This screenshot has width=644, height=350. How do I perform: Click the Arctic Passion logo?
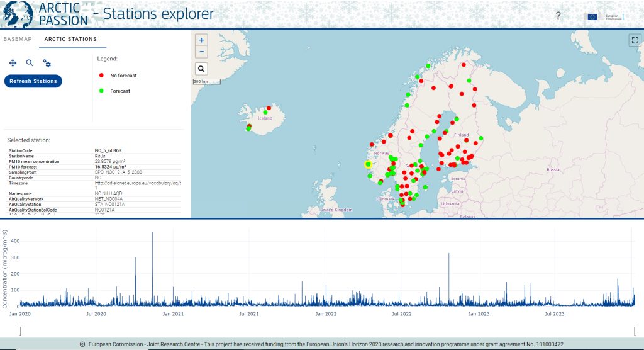click(x=45, y=14)
